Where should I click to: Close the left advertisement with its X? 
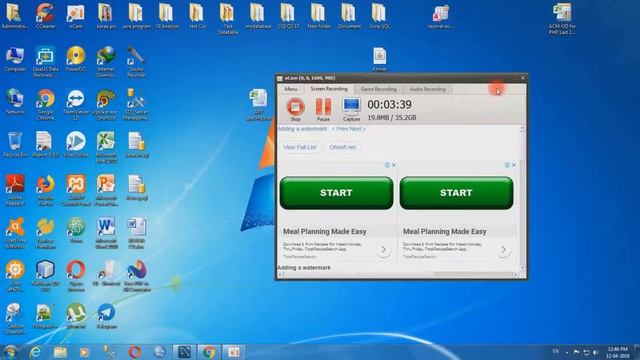[x=394, y=165]
